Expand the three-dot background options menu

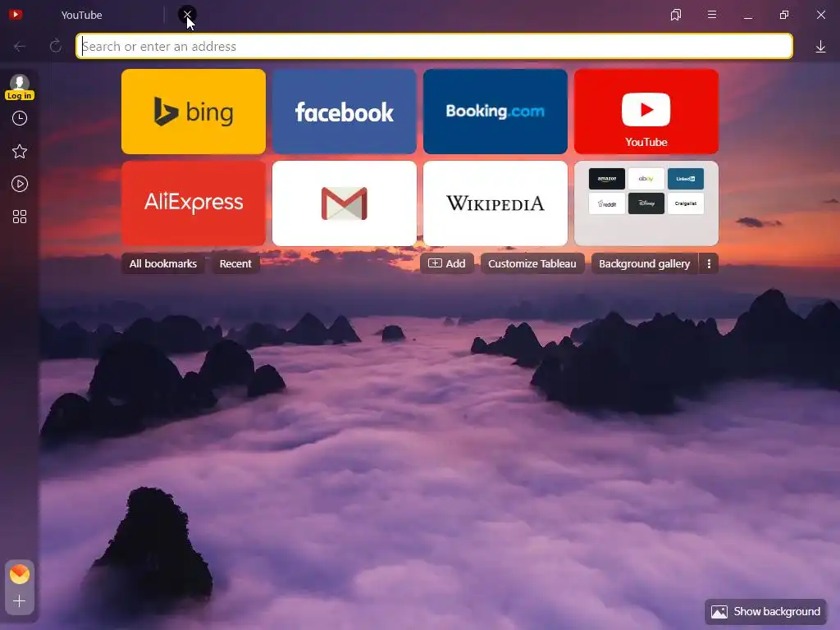(709, 263)
